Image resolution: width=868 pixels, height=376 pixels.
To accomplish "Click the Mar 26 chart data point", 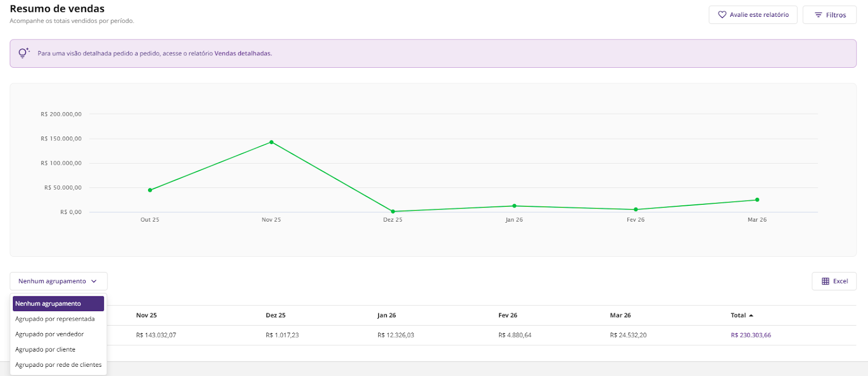I will tap(757, 200).
